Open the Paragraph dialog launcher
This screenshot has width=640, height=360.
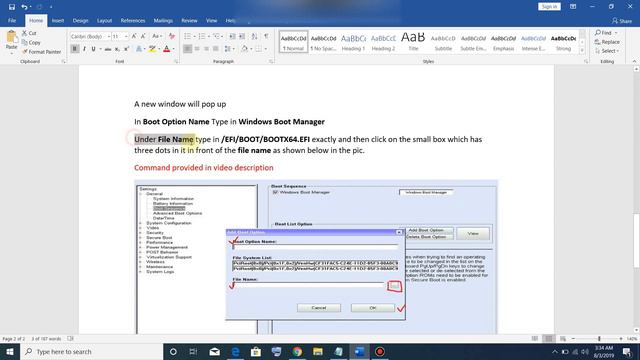pyautogui.click(x=271, y=62)
